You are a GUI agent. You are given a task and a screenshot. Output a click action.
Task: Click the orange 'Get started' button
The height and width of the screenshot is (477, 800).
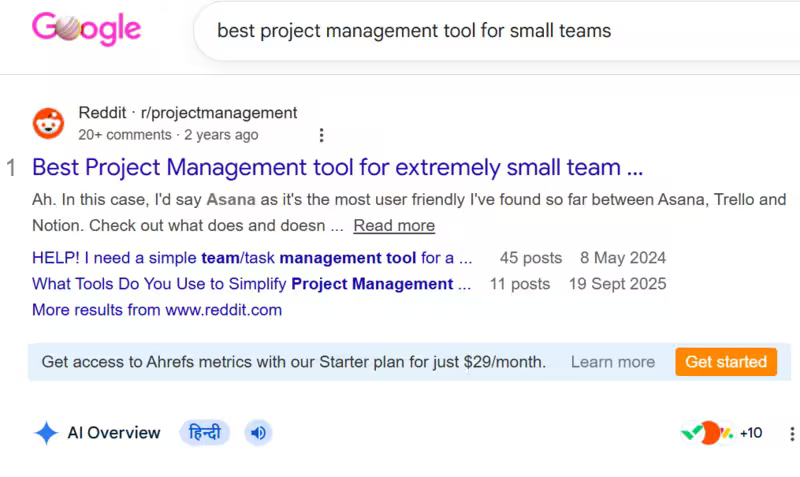(x=726, y=362)
